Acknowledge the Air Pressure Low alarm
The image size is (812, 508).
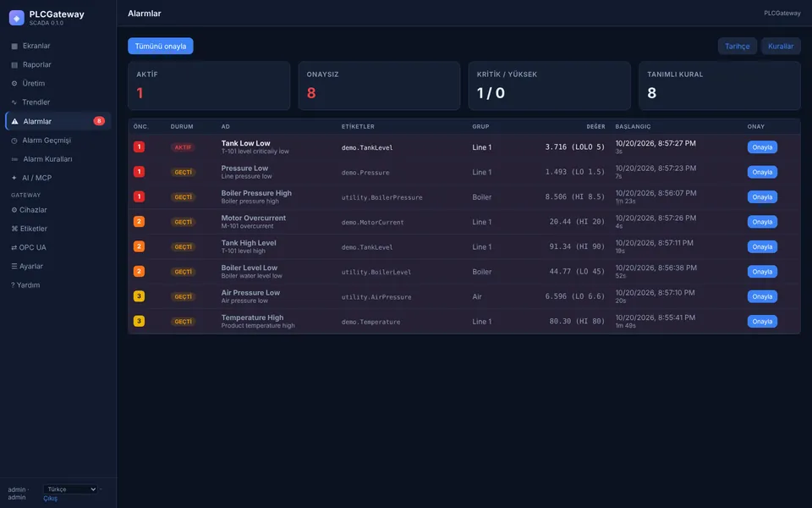[762, 296]
